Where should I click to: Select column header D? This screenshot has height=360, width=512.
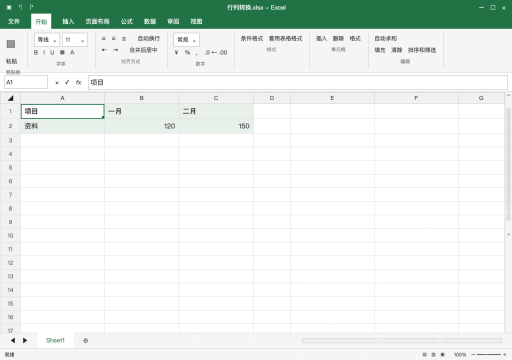[x=272, y=98]
